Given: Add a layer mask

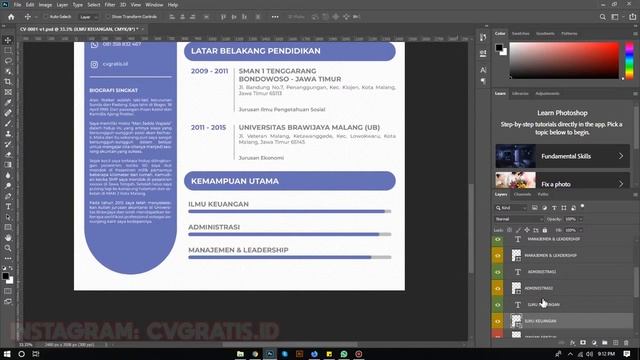Looking at the screenshot, I should coord(583,343).
